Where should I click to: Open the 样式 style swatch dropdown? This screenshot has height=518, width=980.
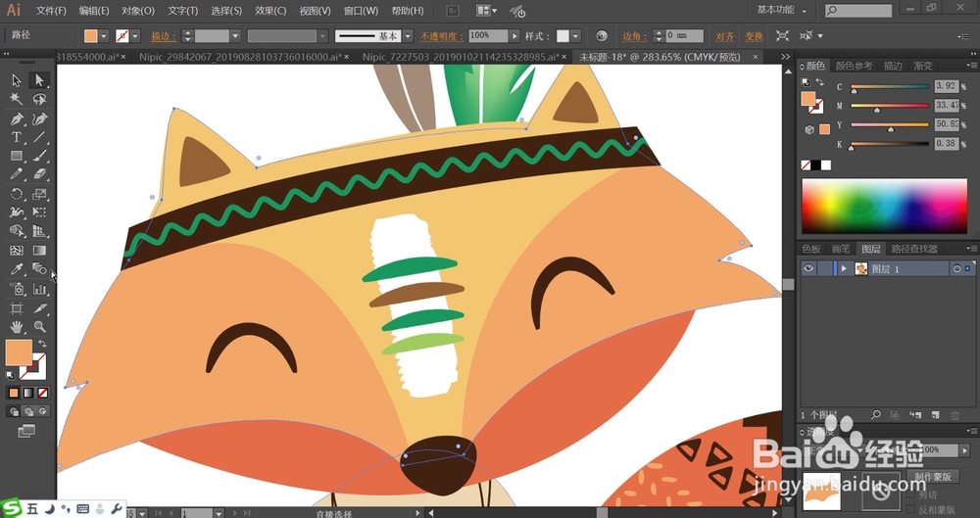tap(575, 36)
